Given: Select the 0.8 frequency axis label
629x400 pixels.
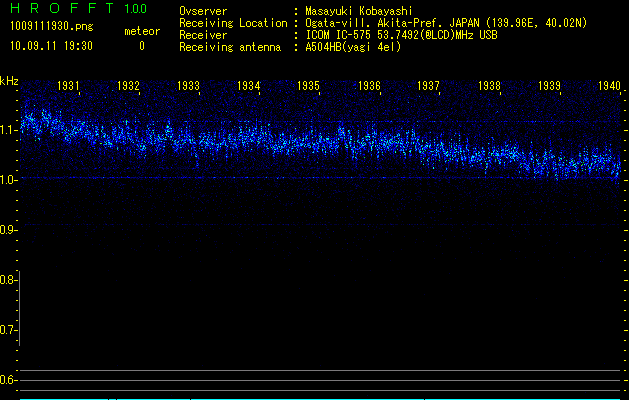Looking at the screenshot, I should [8, 280].
